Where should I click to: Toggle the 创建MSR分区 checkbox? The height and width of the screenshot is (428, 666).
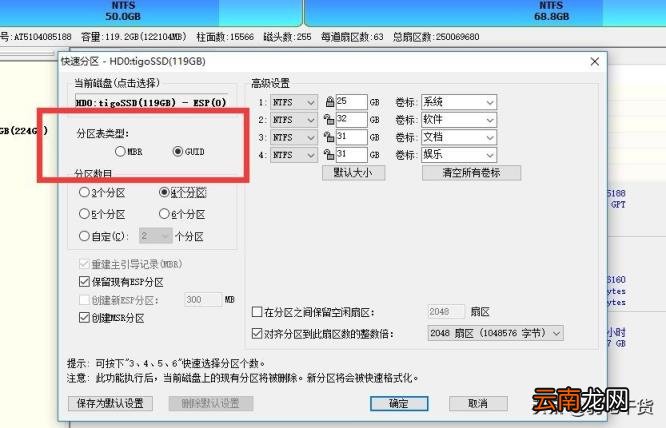112,318
